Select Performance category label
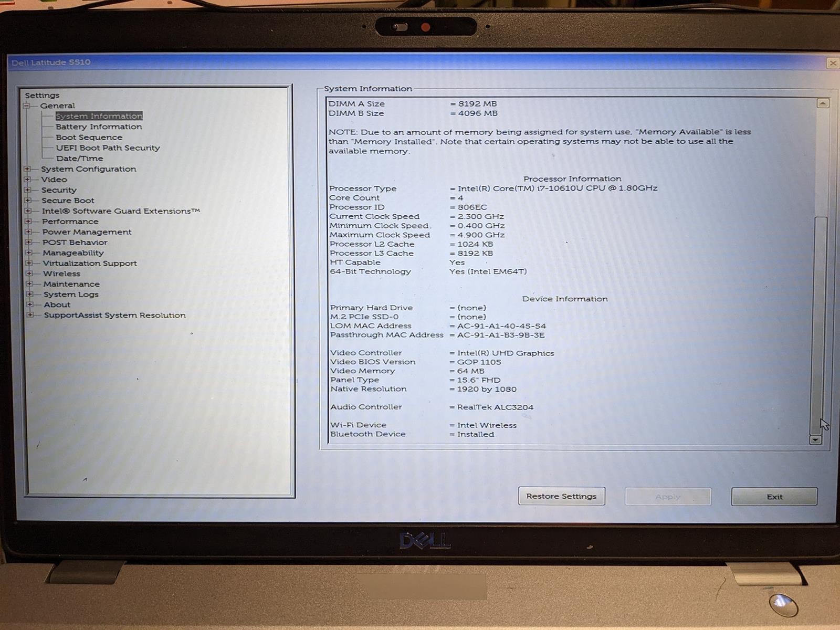Viewport: 840px width, 630px height. coord(70,222)
